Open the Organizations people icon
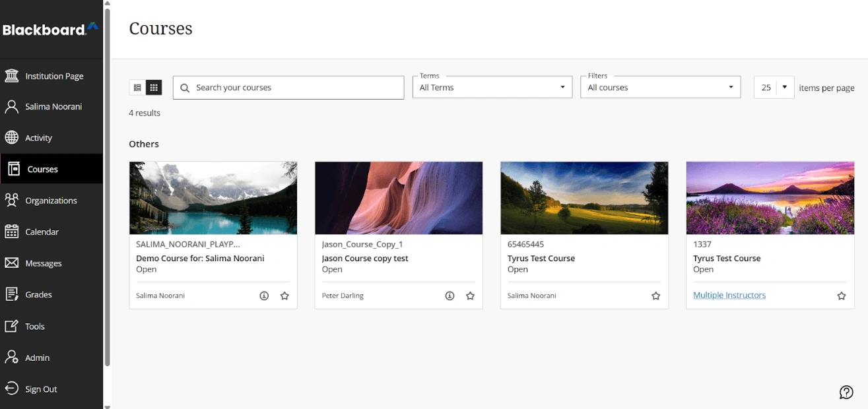The height and width of the screenshot is (409, 868). coord(11,201)
